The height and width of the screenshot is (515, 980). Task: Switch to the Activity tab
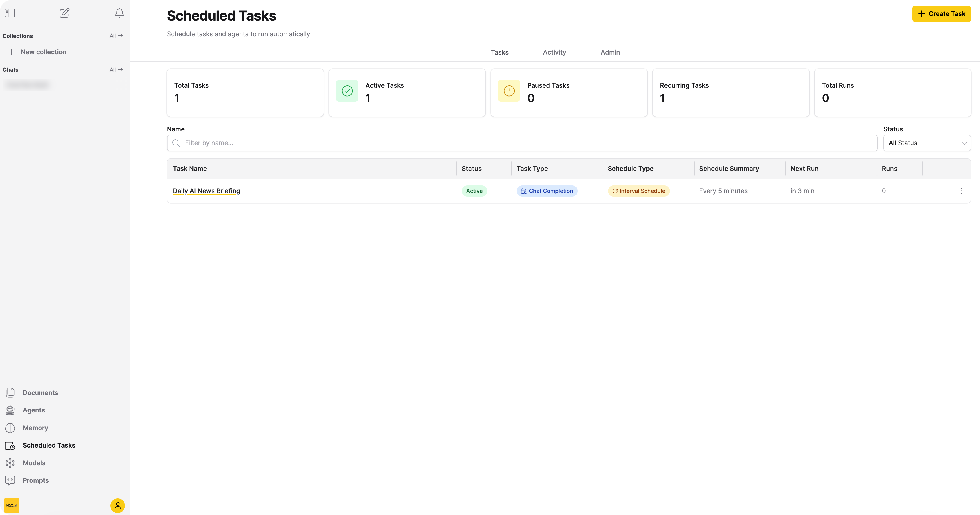[x=554, y=53]
